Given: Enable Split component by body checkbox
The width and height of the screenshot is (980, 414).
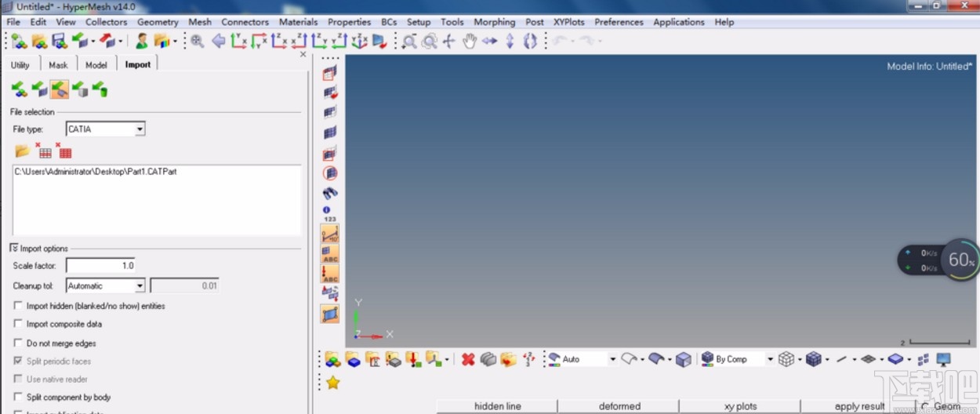Looking at the screenshot, I should click(x=18, y=398).
